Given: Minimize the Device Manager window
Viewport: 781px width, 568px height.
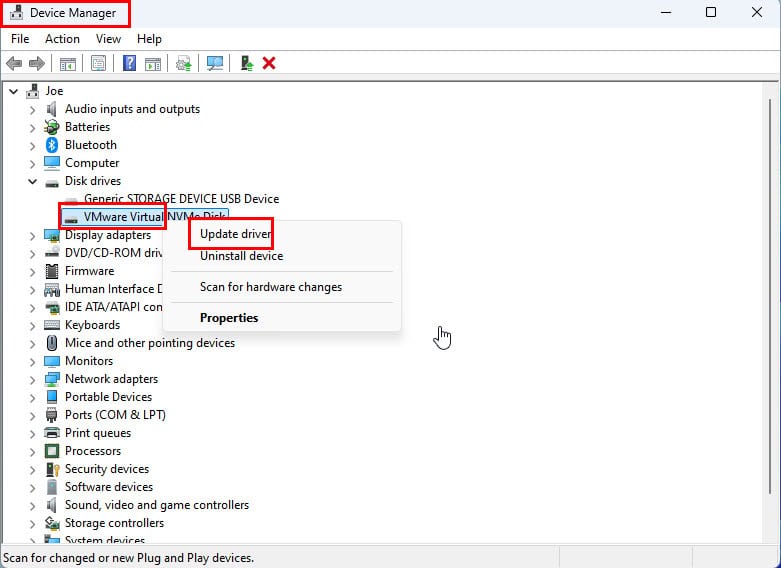Looking at the screenshot, I should (666, 12).
